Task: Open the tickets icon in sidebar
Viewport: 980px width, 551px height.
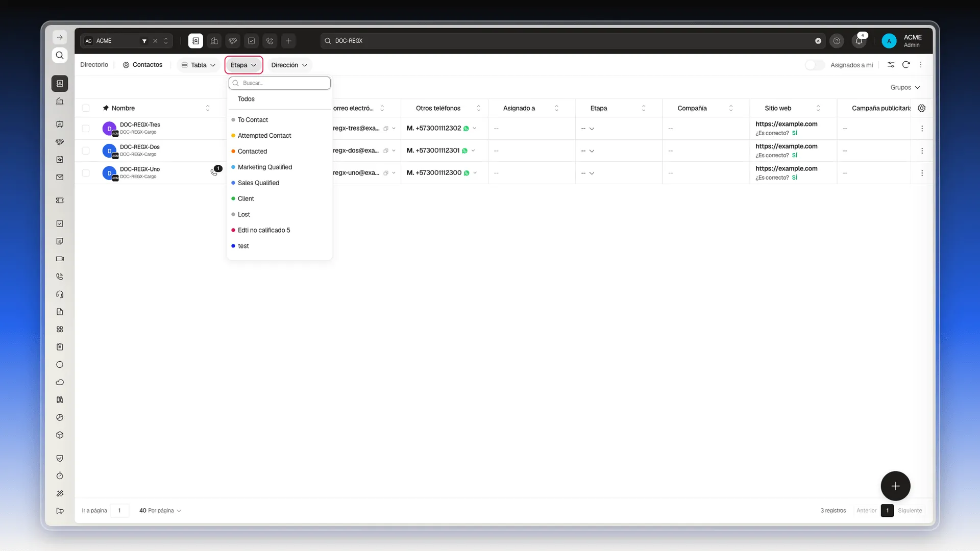Action: click(60, 201)
